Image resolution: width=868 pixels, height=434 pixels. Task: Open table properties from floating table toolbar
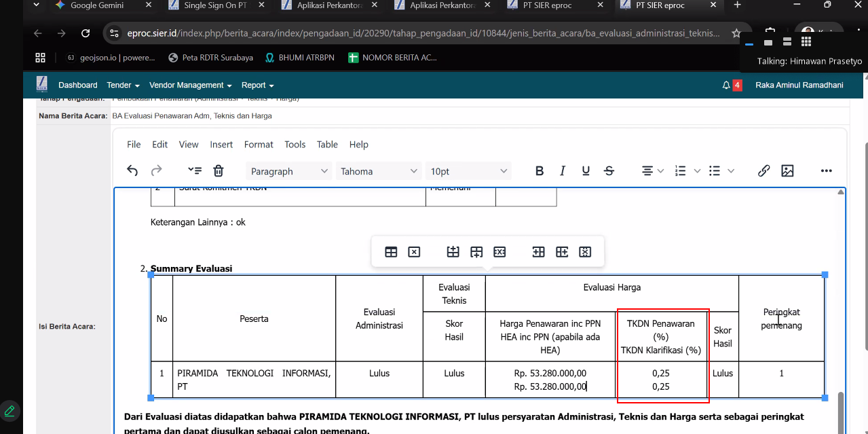[391, 252]
